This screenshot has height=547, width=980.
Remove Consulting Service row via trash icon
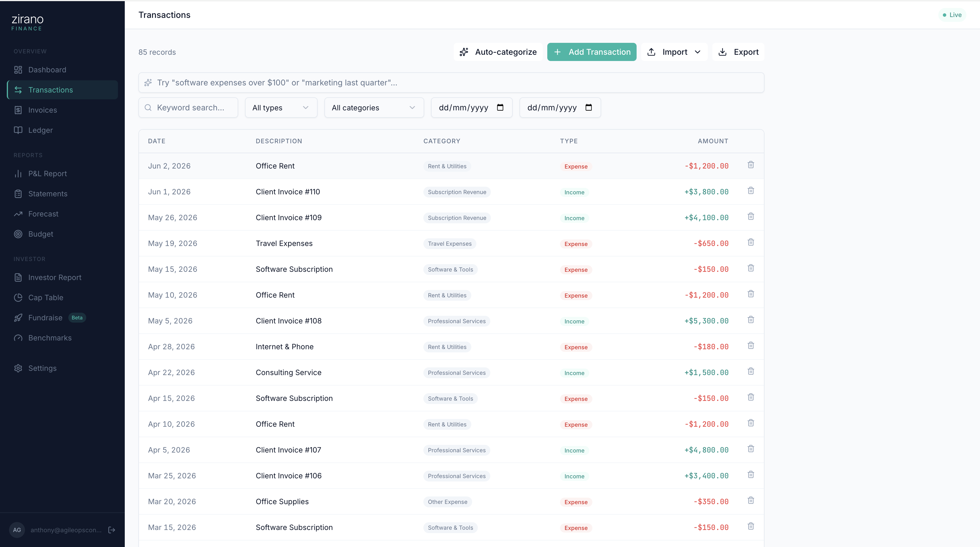(751, 371)
